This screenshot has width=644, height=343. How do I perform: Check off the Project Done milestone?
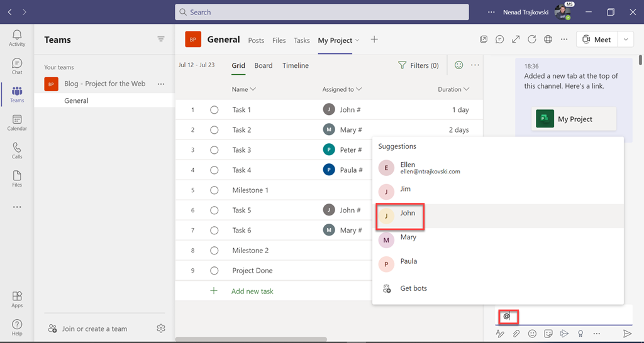214,271
